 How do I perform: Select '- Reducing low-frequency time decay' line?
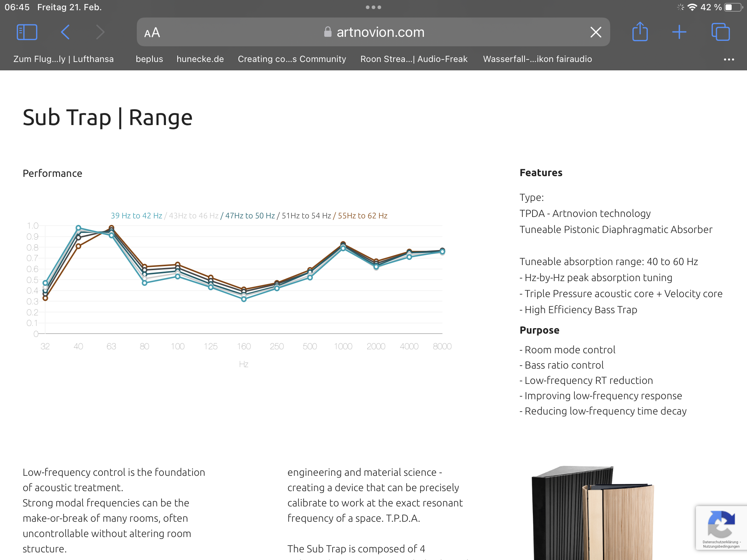coord(603,411)
